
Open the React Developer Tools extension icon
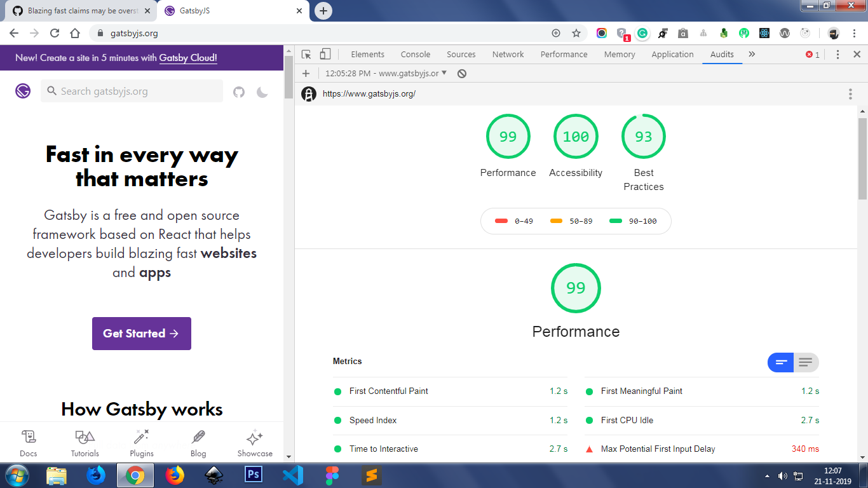pos(764,33)
